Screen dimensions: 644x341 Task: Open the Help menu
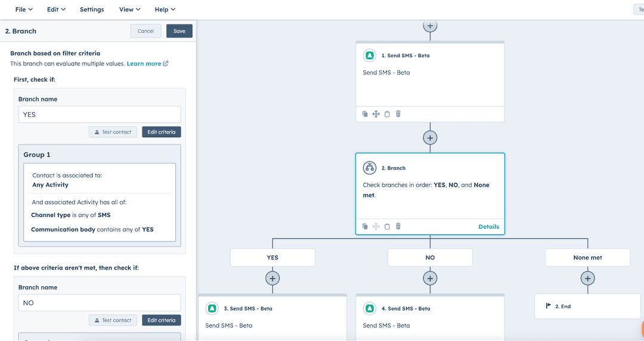click(165, 10)
